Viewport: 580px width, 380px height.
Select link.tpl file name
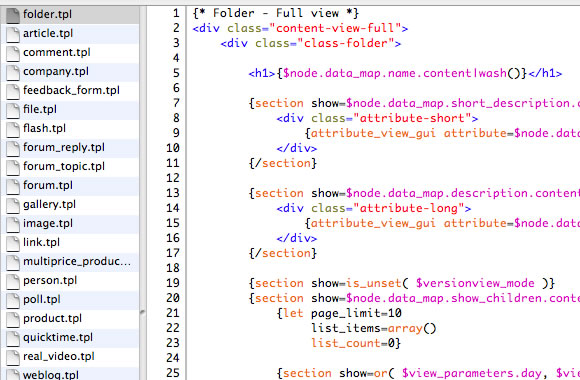(41, 242)
